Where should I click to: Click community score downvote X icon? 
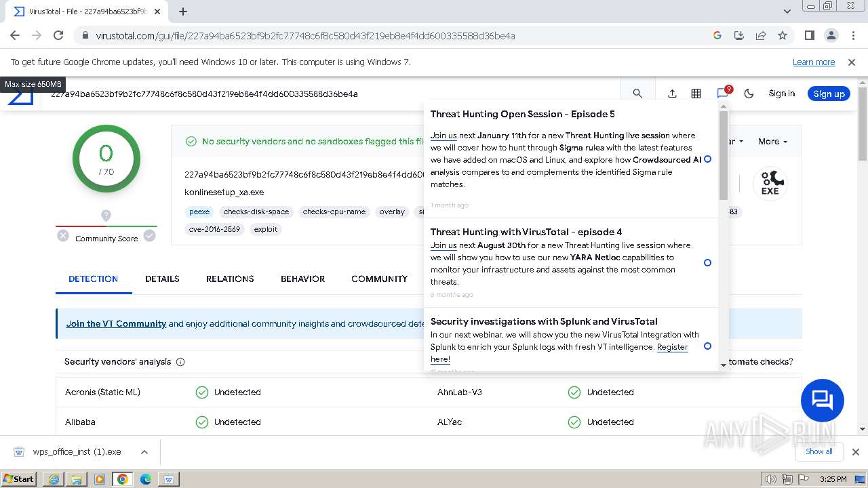[x=63, y=236]
